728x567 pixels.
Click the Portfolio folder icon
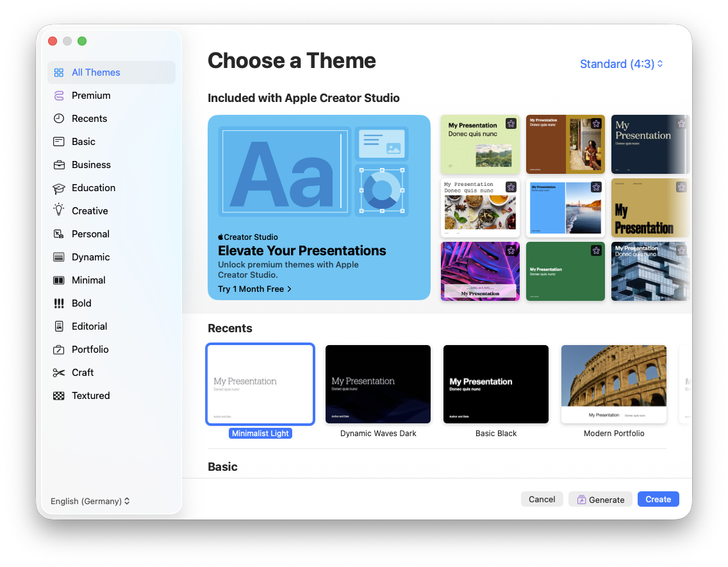(58, 350)
